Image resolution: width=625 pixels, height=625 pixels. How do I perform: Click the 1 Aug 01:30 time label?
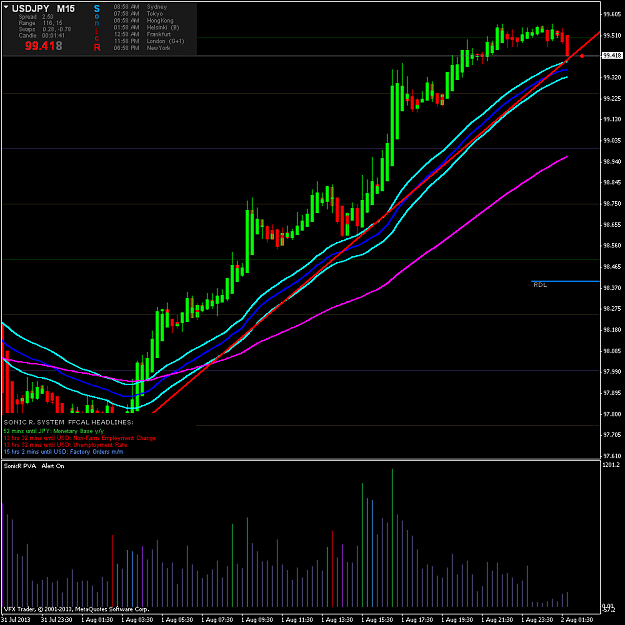click(97, 620)
